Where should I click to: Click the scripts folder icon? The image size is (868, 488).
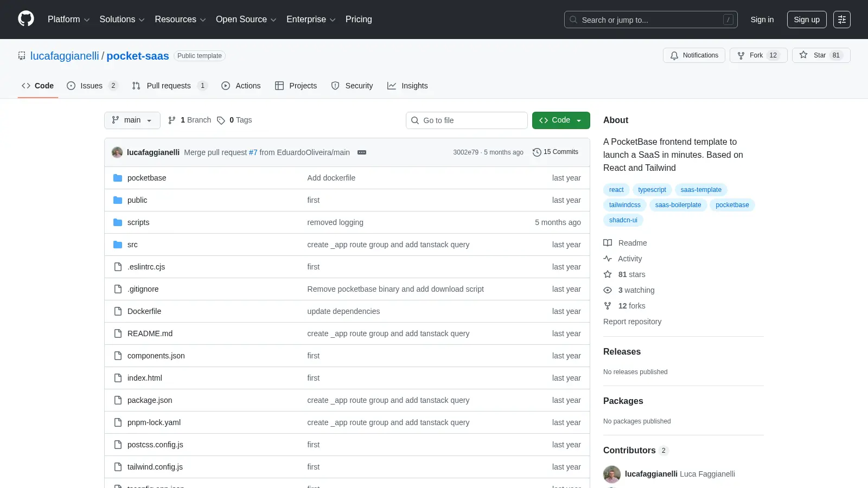118,222
